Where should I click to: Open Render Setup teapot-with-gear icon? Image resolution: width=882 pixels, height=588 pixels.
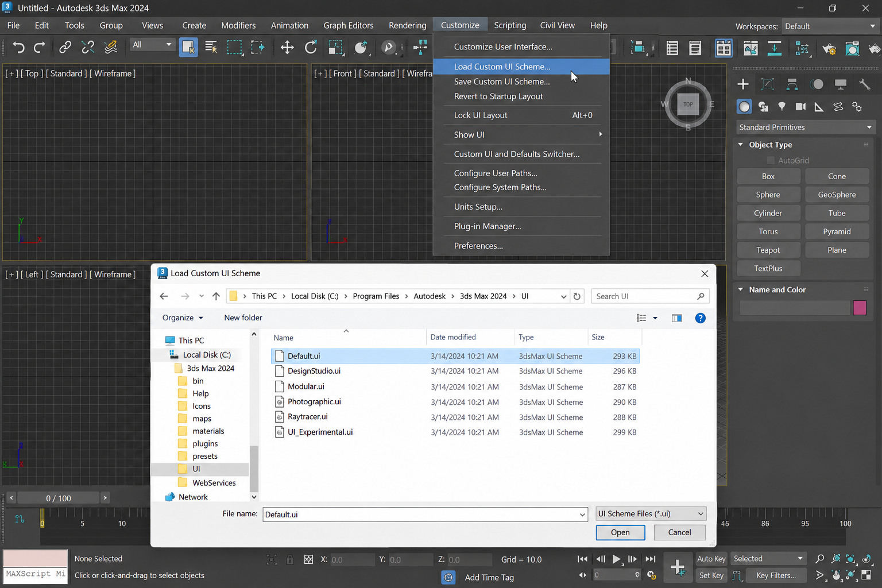(x=829, y=48)
